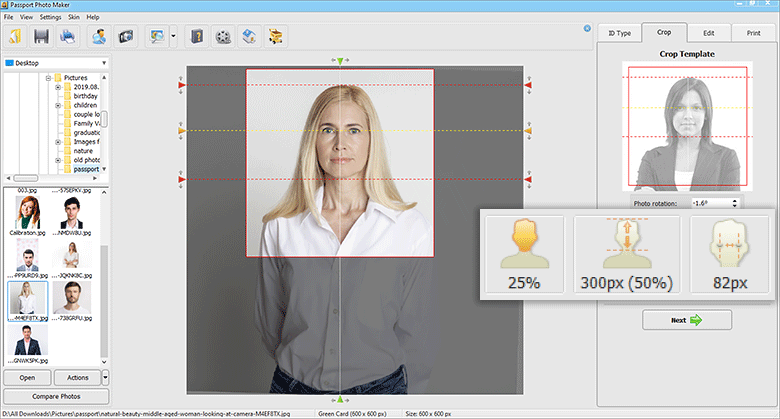Screen dimensions: 780x419
Task: Click the blue round icon above the canvas
Action: pyautogui.click(x=587, y=28)
